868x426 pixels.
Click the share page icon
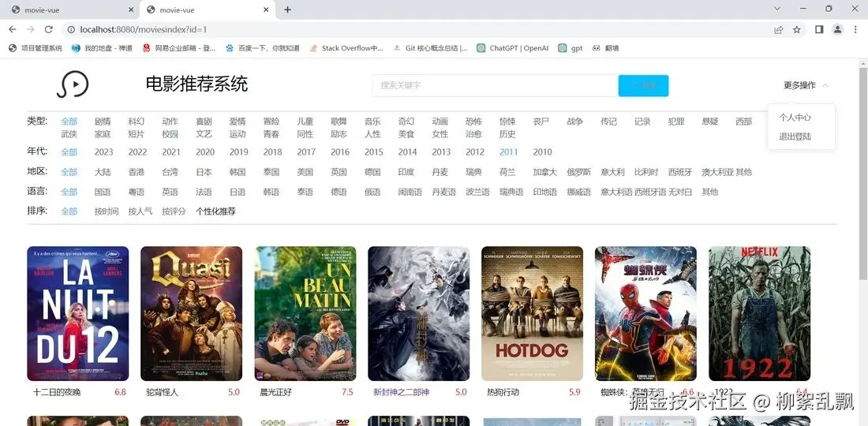click(x=779, y=30)
